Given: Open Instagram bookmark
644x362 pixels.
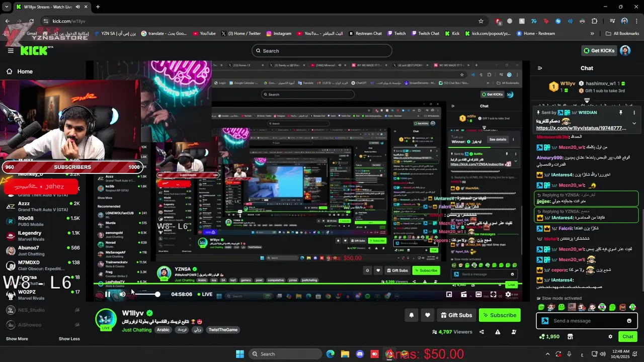Looking at the screenshot, I should (x=279, y=34).
